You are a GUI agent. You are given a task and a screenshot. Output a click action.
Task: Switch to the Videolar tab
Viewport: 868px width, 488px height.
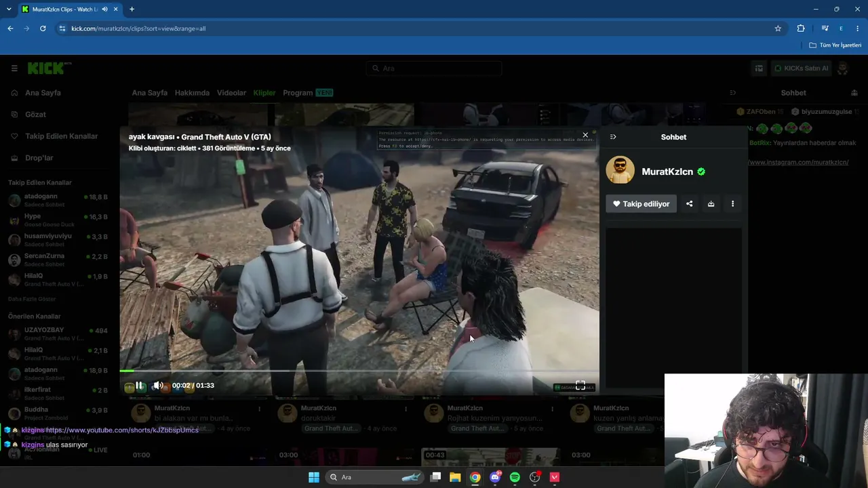[x=231, y=93]
